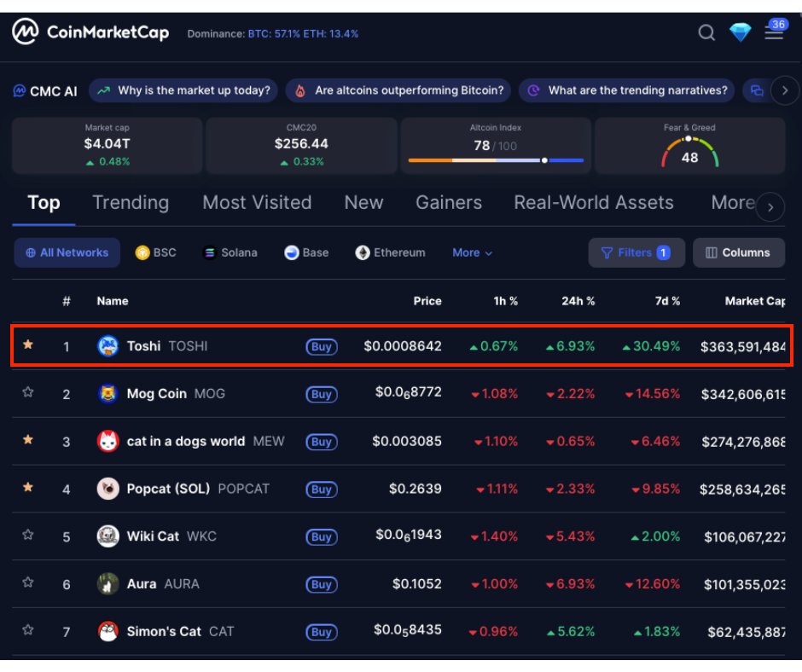Click the funnel icon in Filters button
Image resolution: width=802 pixels, height=672 pixels.
click(x=607, y=252)
